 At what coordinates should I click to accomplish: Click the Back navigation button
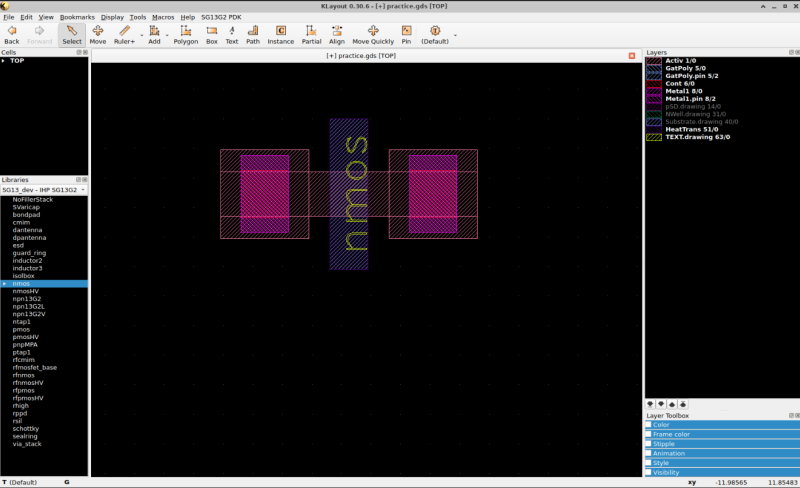coord(12,35)
